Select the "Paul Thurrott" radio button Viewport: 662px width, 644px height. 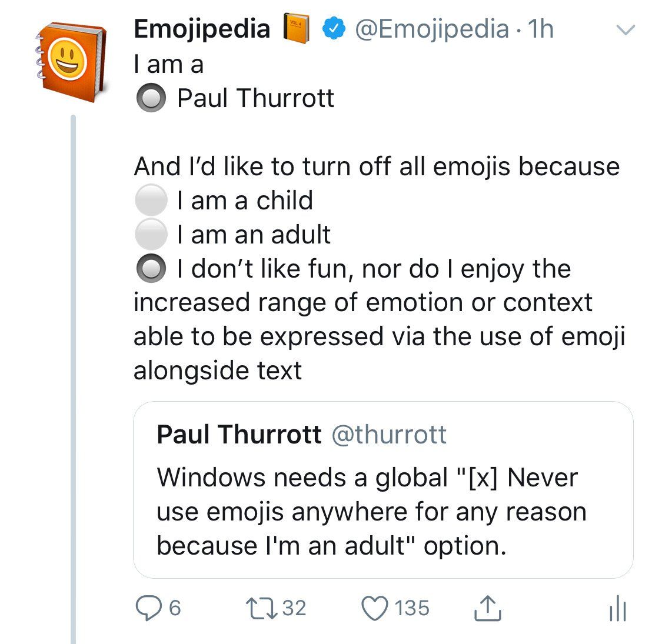point(151,99)
